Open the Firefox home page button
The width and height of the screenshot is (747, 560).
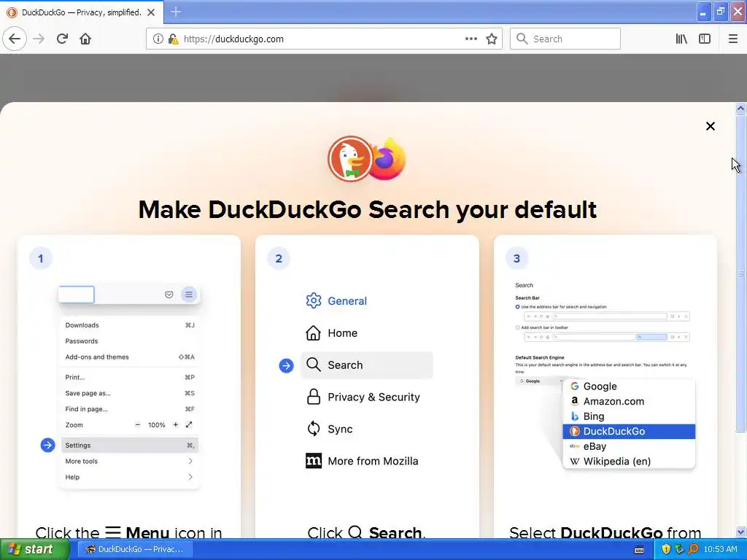pos(85,39)
